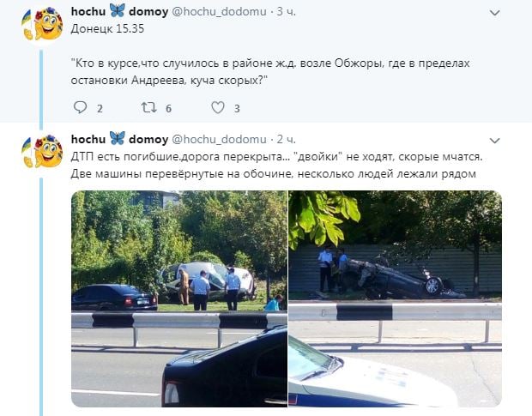
Task: Click the reply icon on first tweet
Action: (x=81, y=107)
